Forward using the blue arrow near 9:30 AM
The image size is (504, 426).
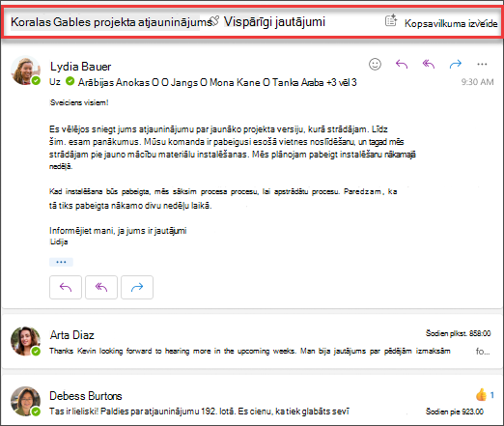click(456, 64)
